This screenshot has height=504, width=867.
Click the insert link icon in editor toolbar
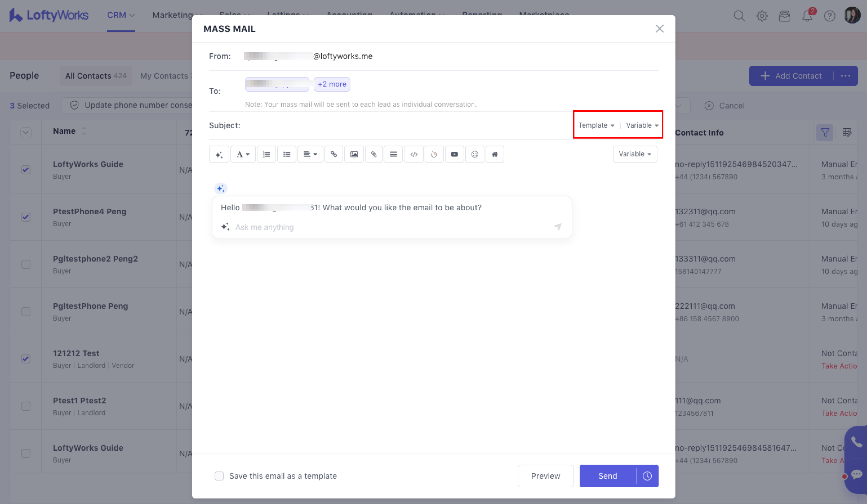(x=333, y=154)
